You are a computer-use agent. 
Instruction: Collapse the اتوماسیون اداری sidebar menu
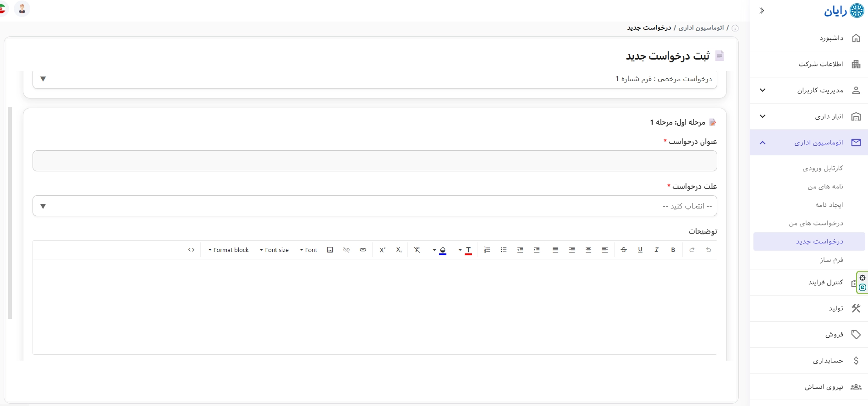tap(809, 143)
